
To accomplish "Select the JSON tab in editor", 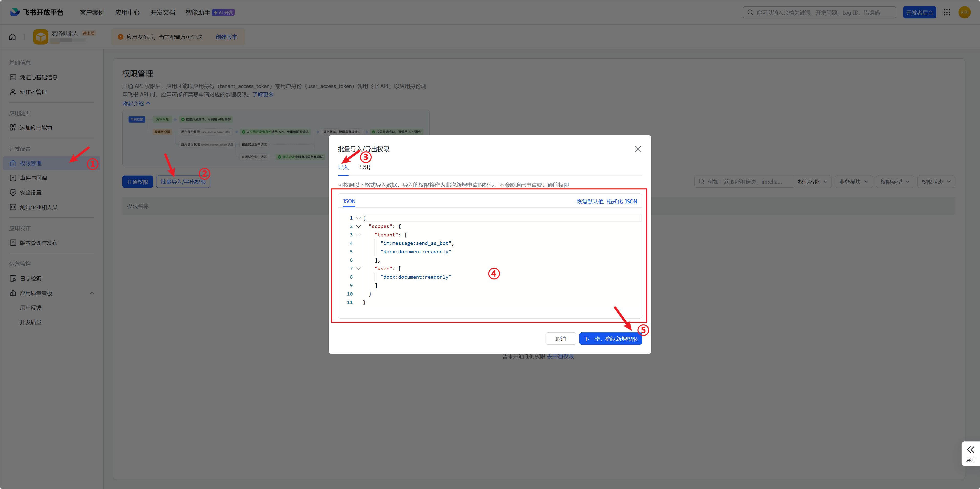I will 349,201.
